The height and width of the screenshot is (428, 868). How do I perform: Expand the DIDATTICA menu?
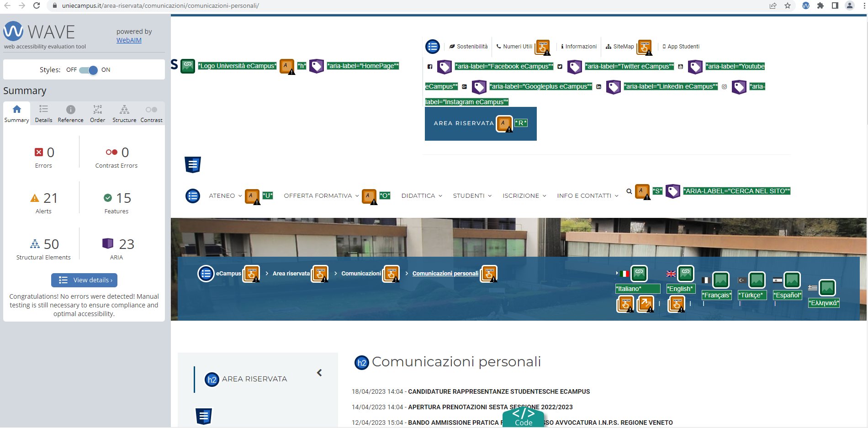(x=422, y=196)
